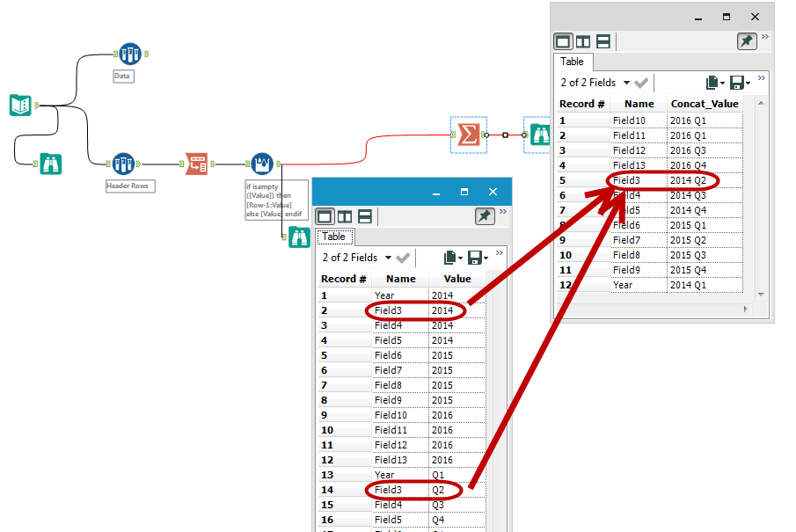Click Name column header in Value window
This screenshot has height=532, width=796.
pos(400,279)
